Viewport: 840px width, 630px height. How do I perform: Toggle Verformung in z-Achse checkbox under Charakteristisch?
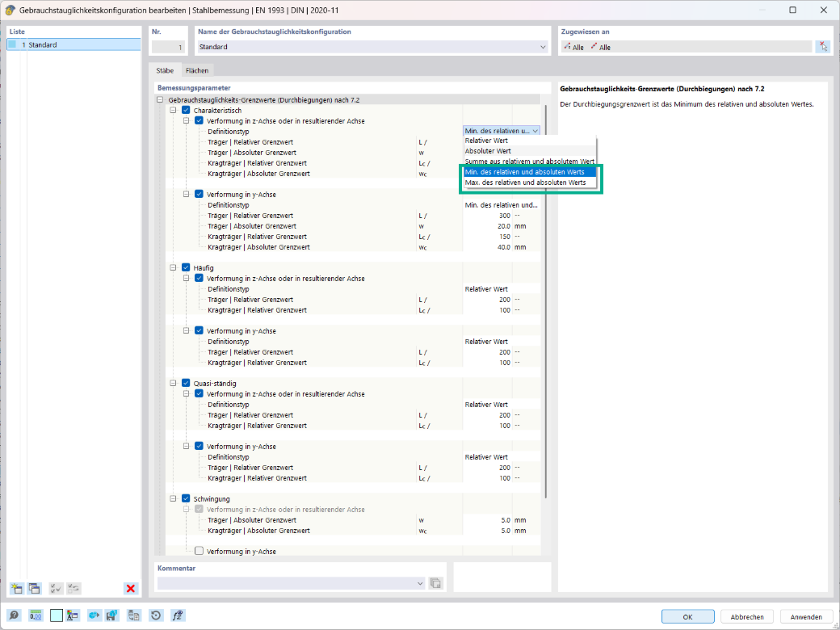click(199, 121)
